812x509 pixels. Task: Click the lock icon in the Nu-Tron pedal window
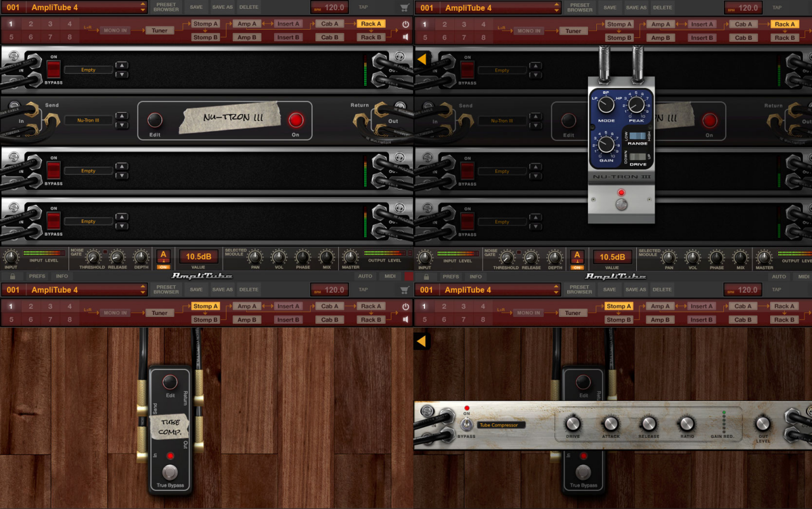[426, 276]
